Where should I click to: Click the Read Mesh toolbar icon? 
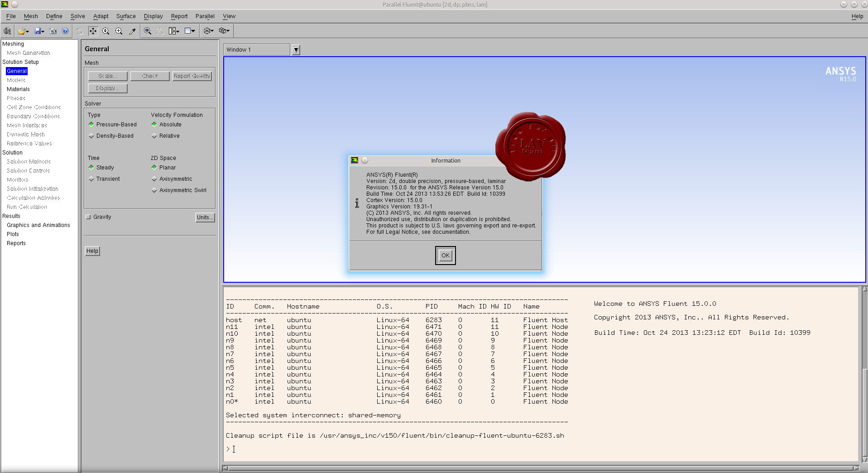7,31
